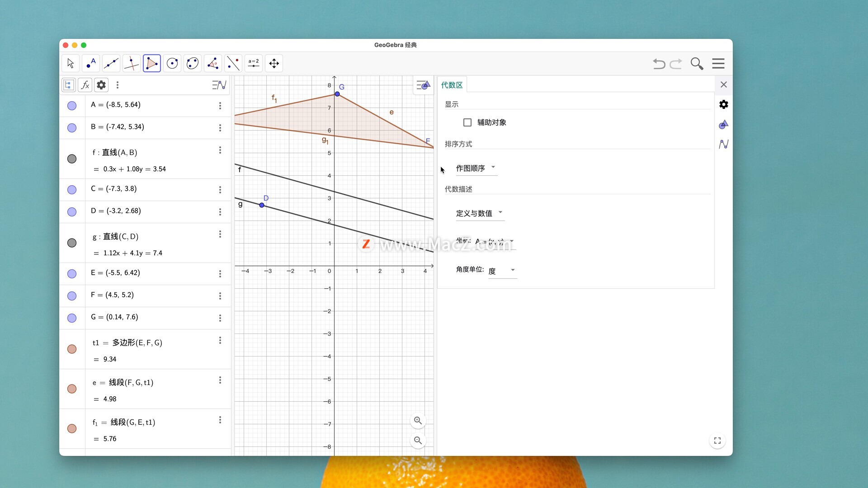Screen dimensions: 868x488
Task: Close the properties panel
Action: click(x=724, y=84)
